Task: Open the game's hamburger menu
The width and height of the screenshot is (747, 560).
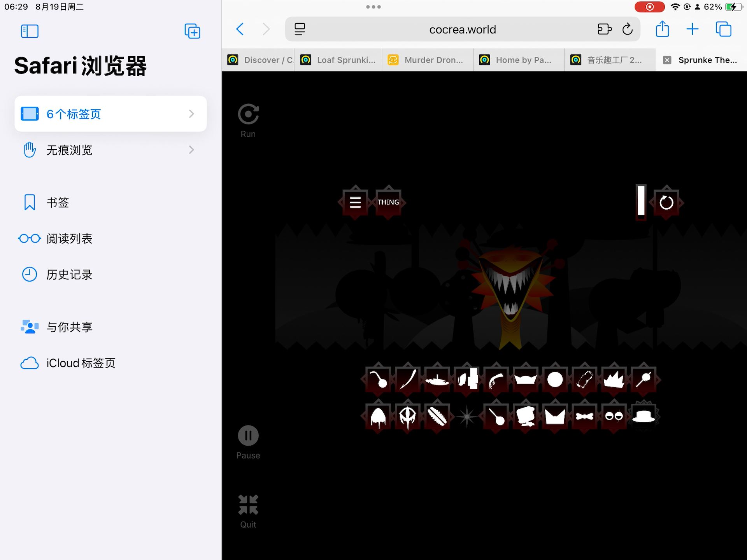Action: tap(355, 202)
